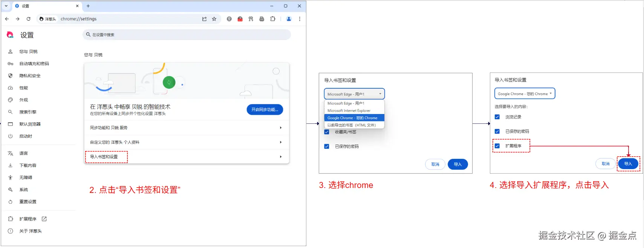Choose Microsoft Edge - 用户1 from the list
This screenshot has height=248, width=644.
[x=354, y=103]
